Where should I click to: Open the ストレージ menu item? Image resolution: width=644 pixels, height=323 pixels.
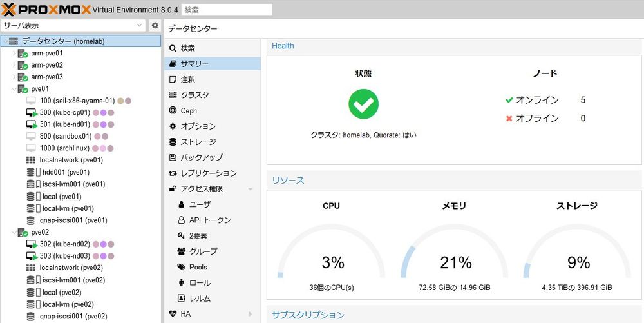[x=213, y=142]
